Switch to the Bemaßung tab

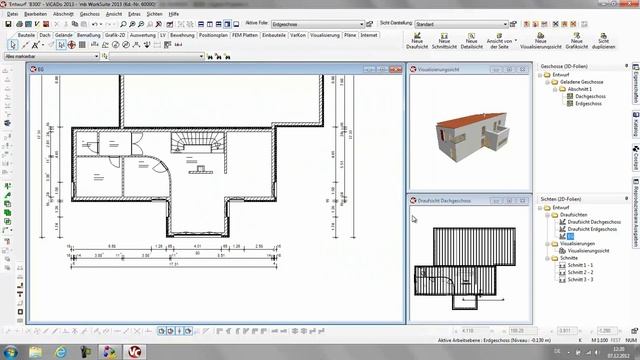tap(89, 35)
